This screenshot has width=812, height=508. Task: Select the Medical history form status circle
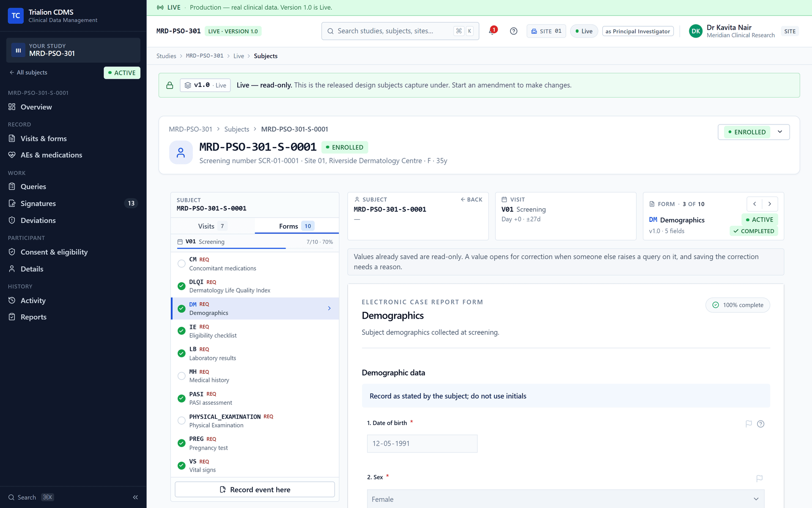[x=181, y=376]
